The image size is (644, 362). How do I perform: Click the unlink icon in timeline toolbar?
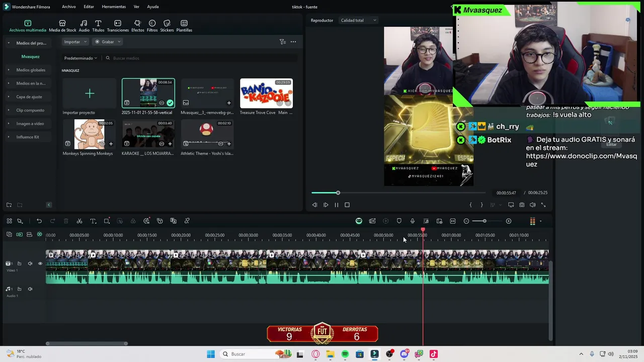tap(187, 221)
